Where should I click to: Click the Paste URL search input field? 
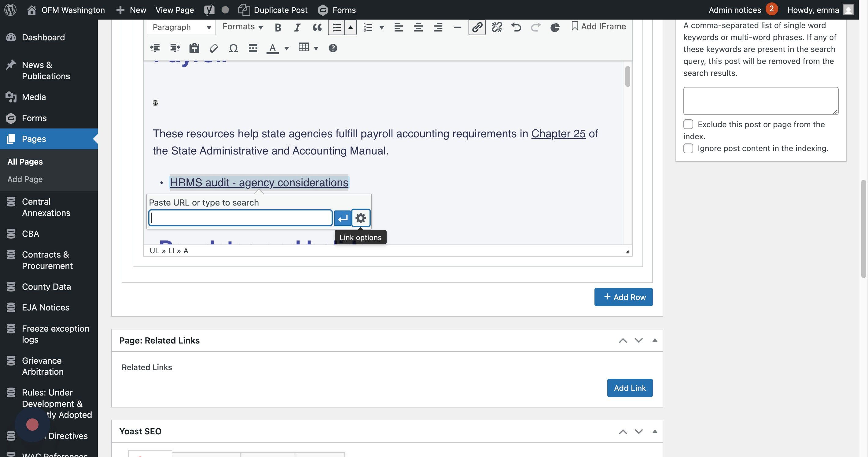pyautogui.click(x=240, y=218)
